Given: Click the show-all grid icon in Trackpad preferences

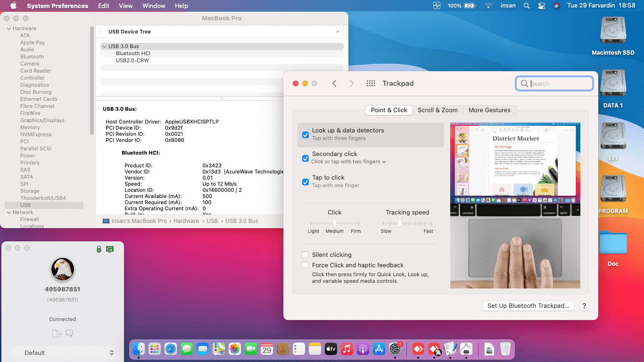Looking at the screenshot, I should (x=371, y=83).
